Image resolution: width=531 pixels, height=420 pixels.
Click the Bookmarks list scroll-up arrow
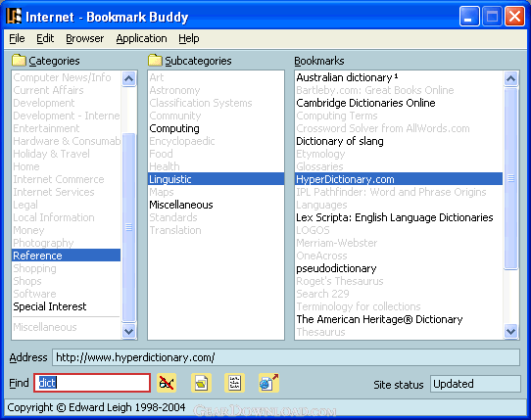point(510,79)
